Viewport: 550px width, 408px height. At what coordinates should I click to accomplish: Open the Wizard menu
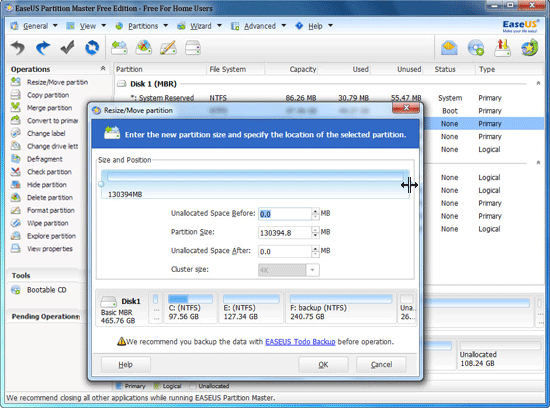[199, 26]
